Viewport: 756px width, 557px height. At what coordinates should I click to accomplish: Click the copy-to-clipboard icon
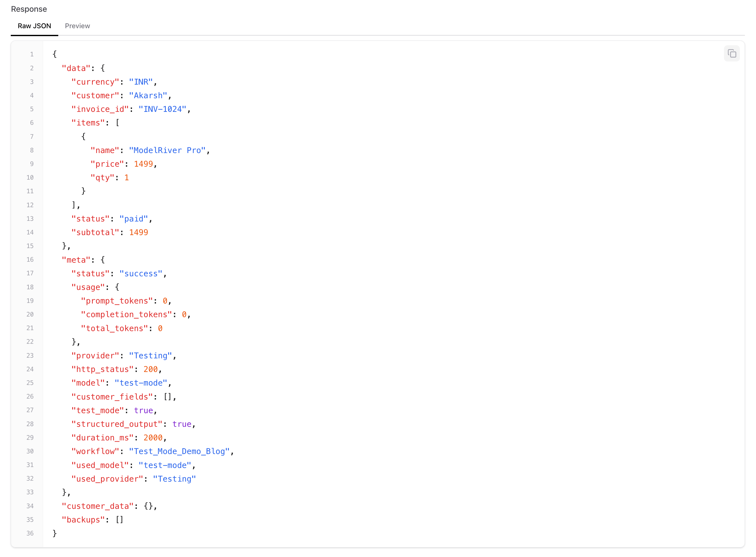pyautogui.click(x=732, y=53)
